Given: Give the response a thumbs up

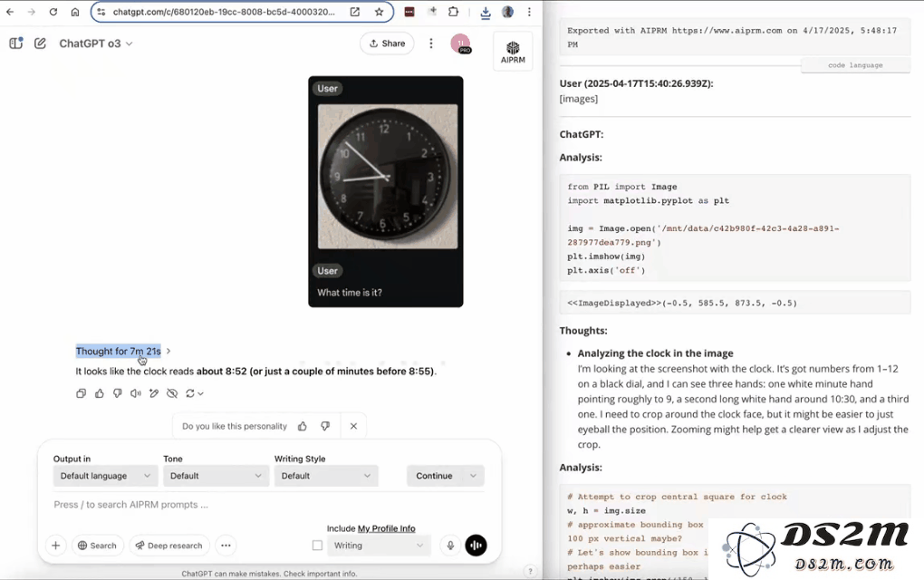Looking at the screenshot, I should click(x=100, y=393).
